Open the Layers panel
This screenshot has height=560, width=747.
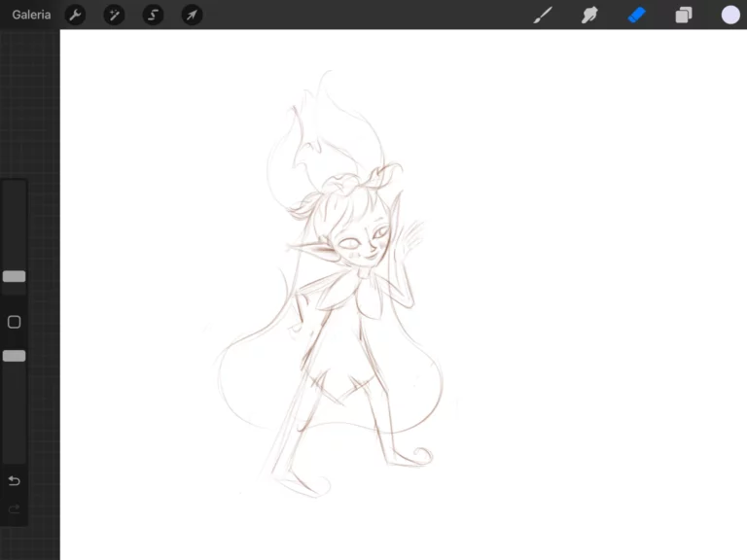tap(684, 15)
